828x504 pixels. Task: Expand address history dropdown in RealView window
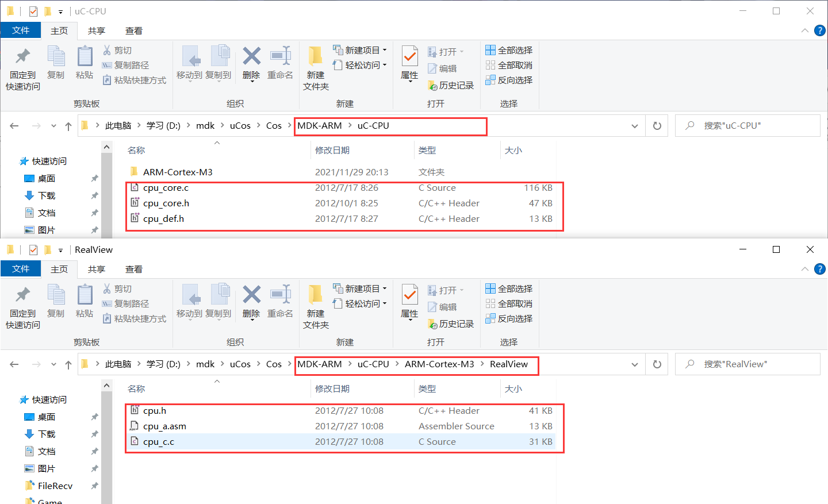point(635,364)
